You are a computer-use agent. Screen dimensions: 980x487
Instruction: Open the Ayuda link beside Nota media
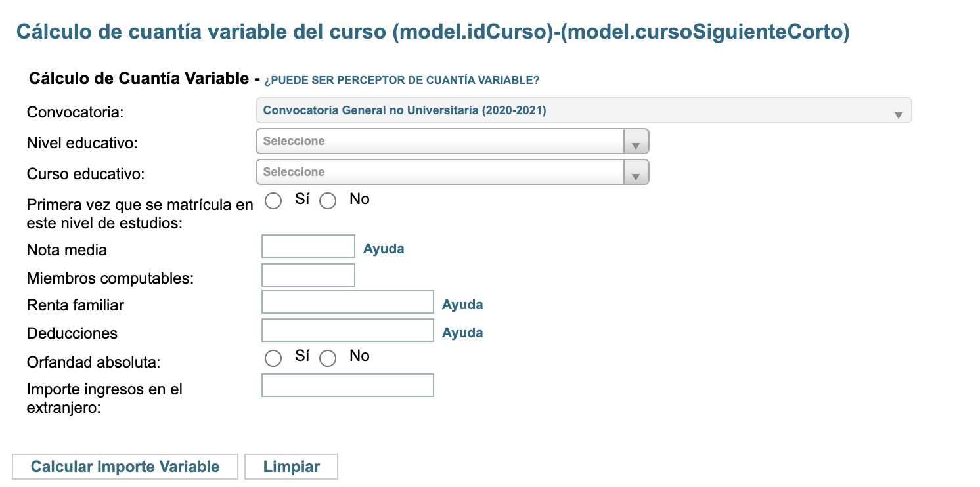pos(384,248)
